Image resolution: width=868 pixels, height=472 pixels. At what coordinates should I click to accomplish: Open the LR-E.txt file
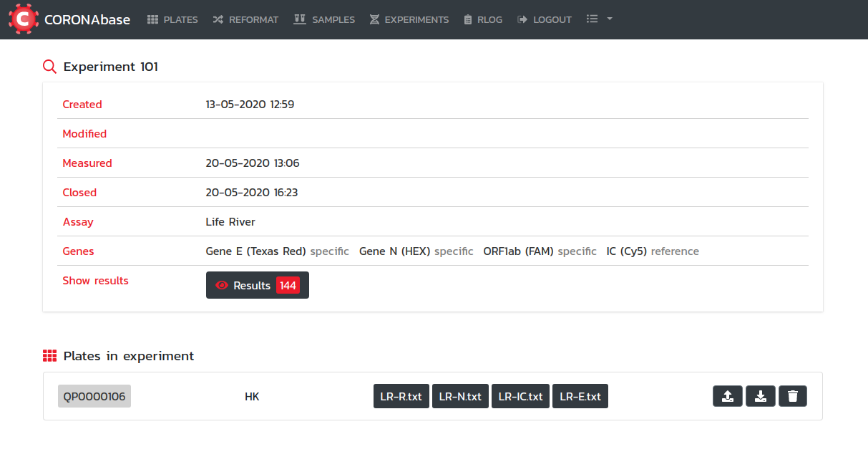pos(580,396)
